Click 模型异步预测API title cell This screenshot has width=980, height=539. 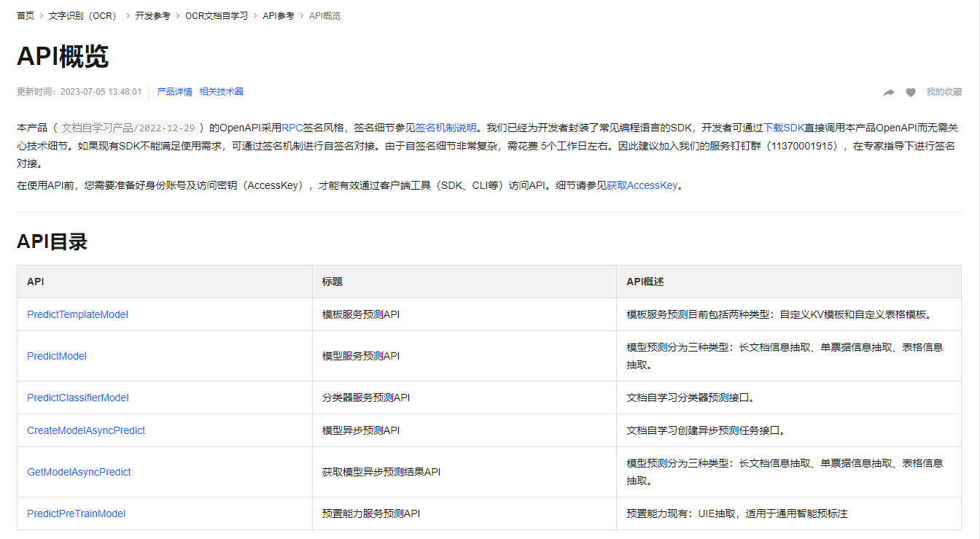click(x=464, y=430)
